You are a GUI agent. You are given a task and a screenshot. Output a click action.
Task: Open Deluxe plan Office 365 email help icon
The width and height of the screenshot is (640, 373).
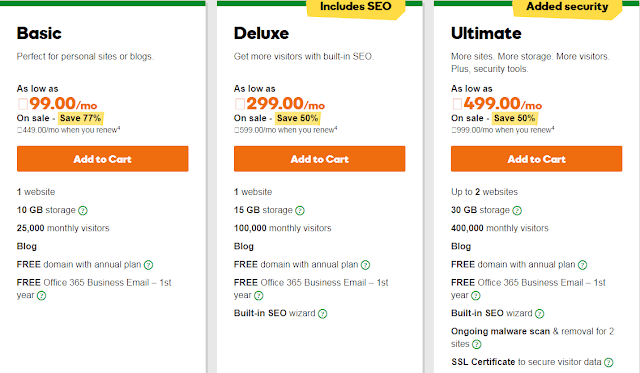(259, 295)
